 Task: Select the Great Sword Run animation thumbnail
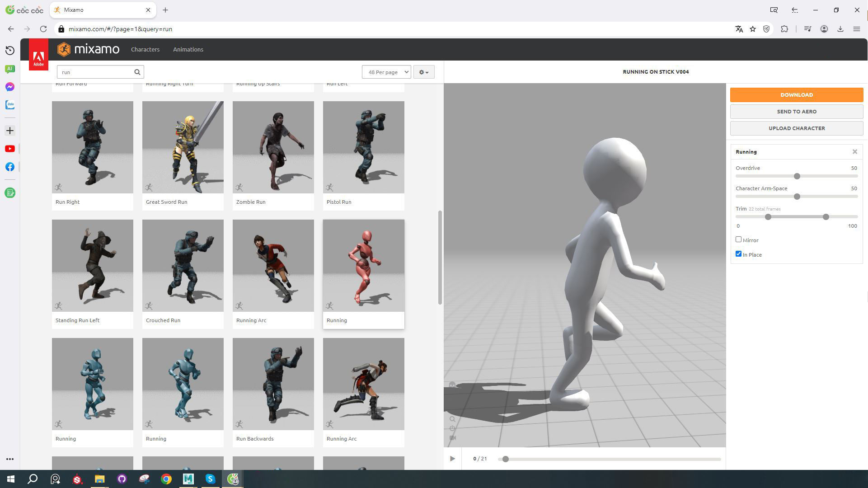click(183, 147)
